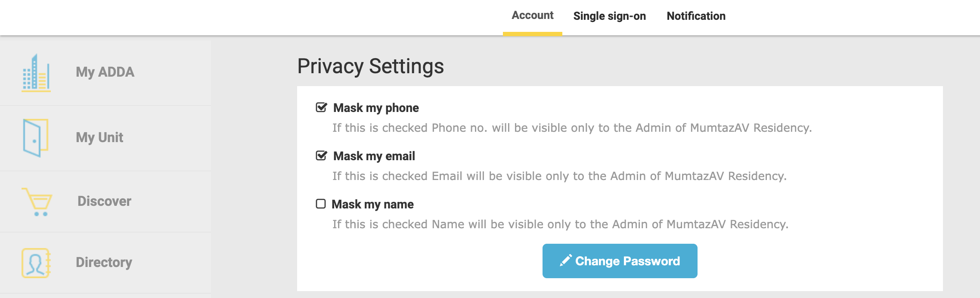This screenshot has width=980, height=298.
Task: Enable the Mask my name checkbox
Action: pyautogui.click(x=321, y=204)
